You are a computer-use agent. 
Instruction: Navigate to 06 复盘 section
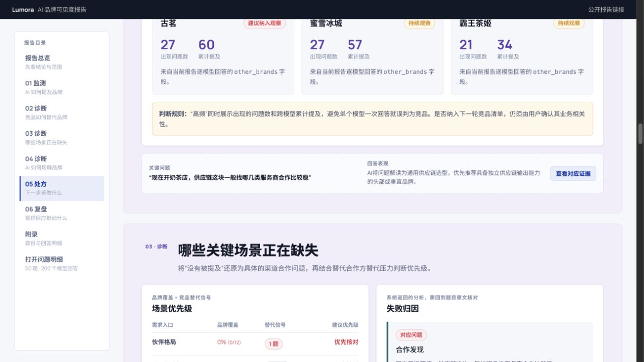click(x=62, y=213)
